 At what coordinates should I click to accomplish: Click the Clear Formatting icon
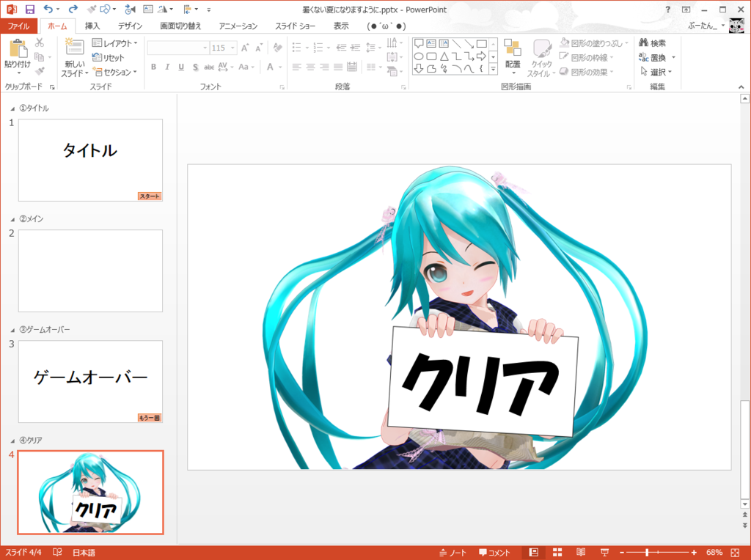point(277,48)
